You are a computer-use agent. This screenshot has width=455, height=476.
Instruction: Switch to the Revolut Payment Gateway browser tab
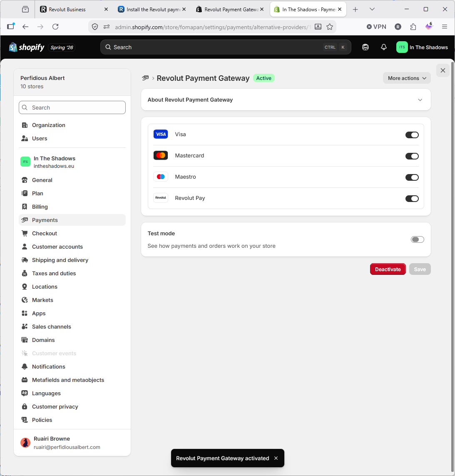tap(230, 10)
